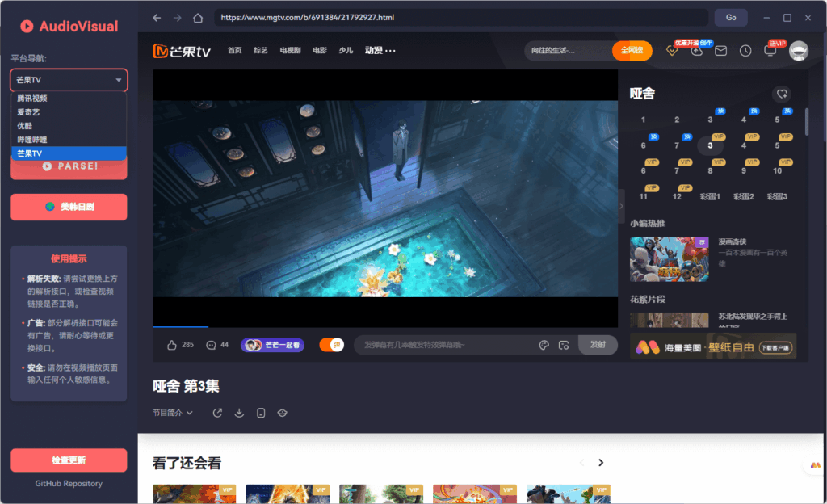827x504 pixels.
Task: Open the danmaku color palette icon
Action: coord(543,344)
